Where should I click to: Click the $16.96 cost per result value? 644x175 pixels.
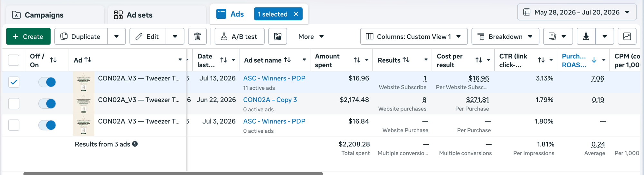pyautogui.click(x=479, y=78)
